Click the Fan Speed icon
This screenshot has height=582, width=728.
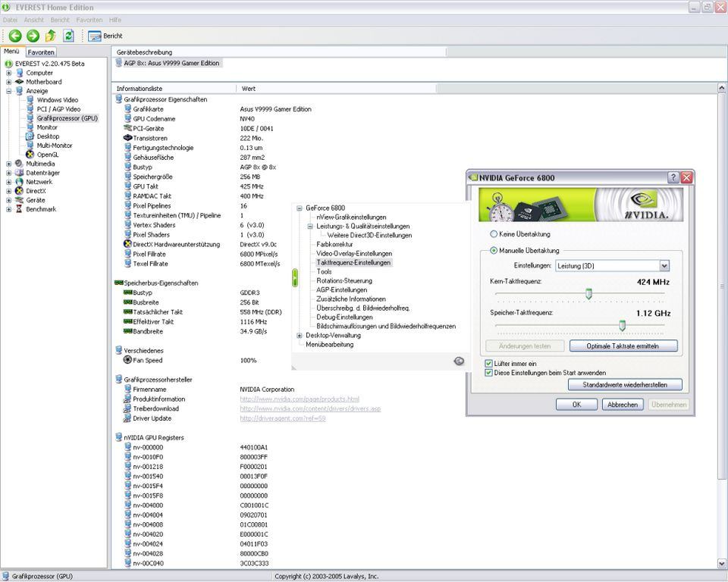[x=127, y=360]
